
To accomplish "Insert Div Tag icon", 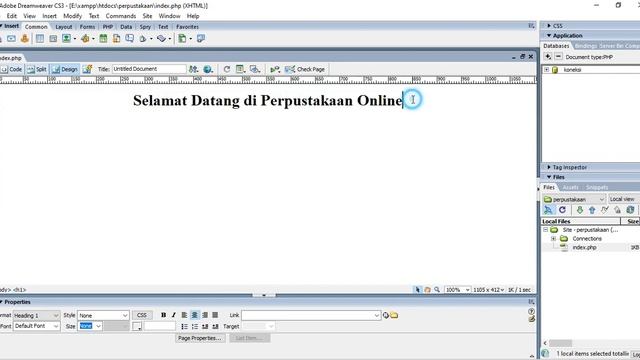I will pyautogui.click(x=53, y=39).
